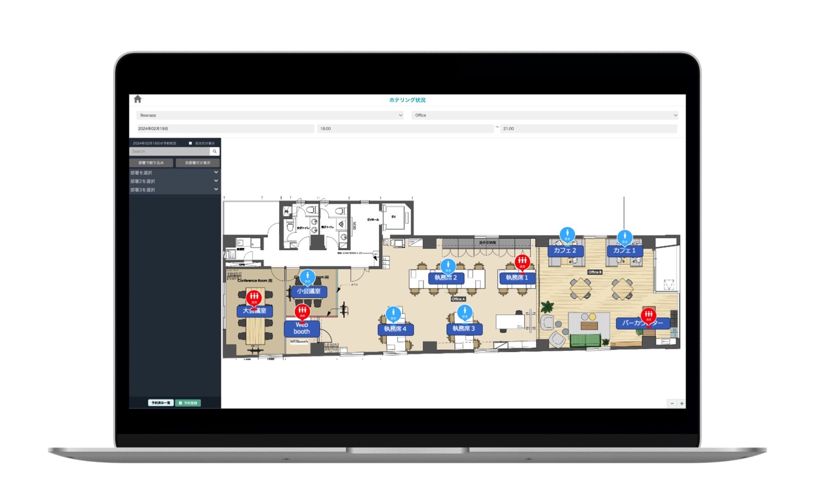Select the blue 小会議室 available marker
This screenshot has height=504, width=815.
[307, 276]
